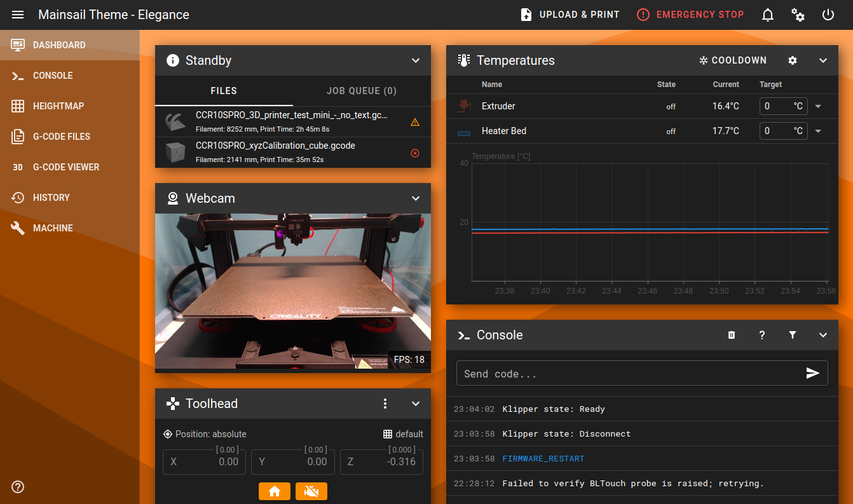Screen dimensions: 853x504
Task: Click UPLOAD & PRINT
Action: tap(569, 14)
